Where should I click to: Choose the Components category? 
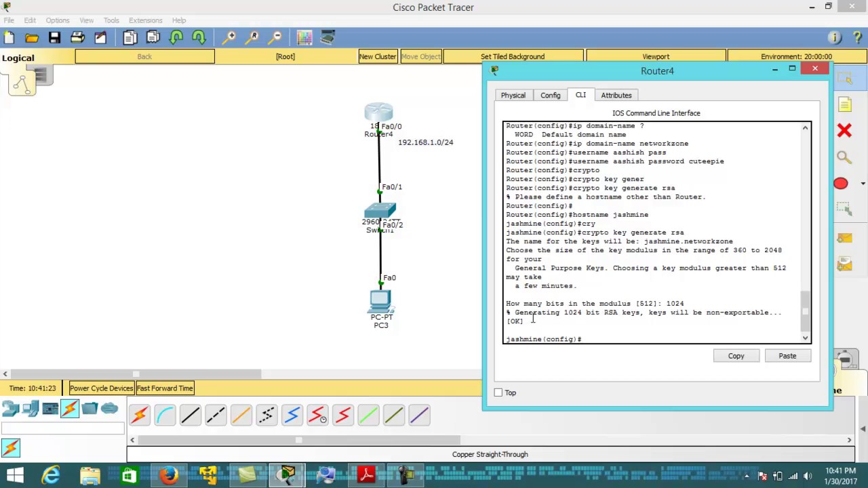pyautogui.click(x=50, y=409)
